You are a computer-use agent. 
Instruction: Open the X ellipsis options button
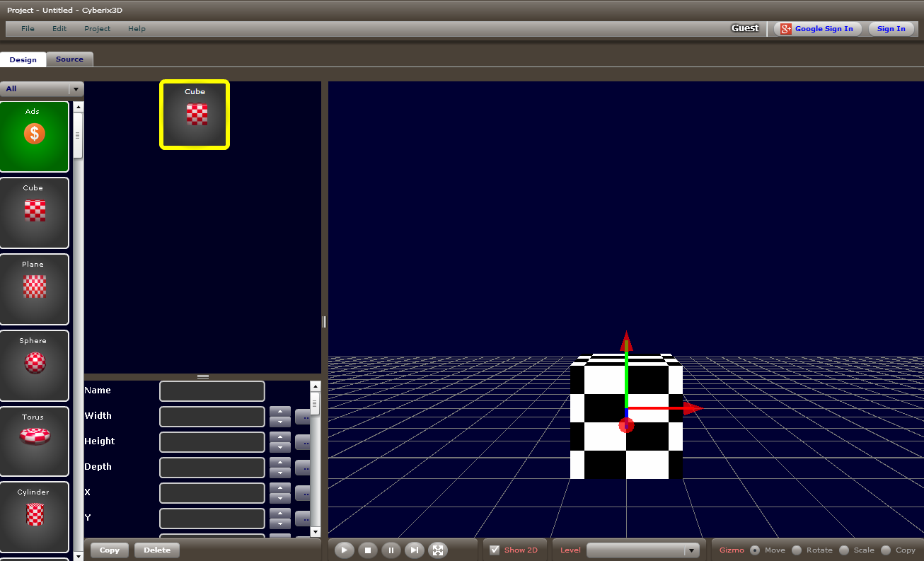[x=303, y=493]
